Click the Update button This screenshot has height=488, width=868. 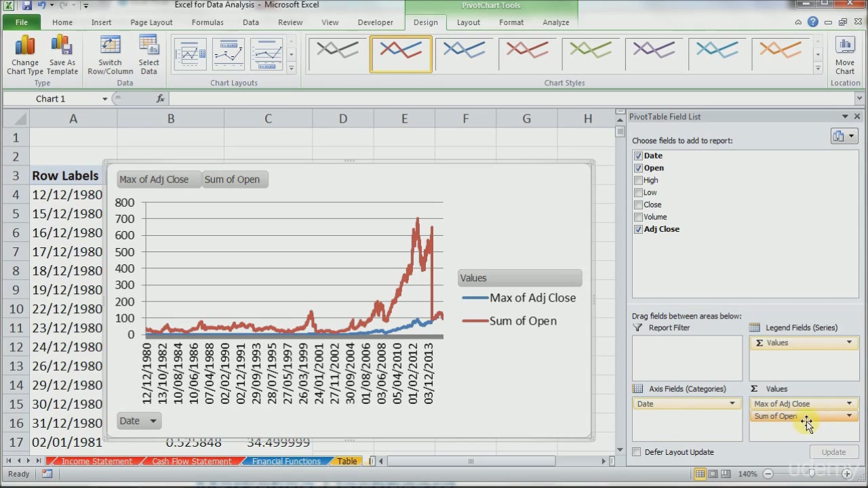coord(833,452)
